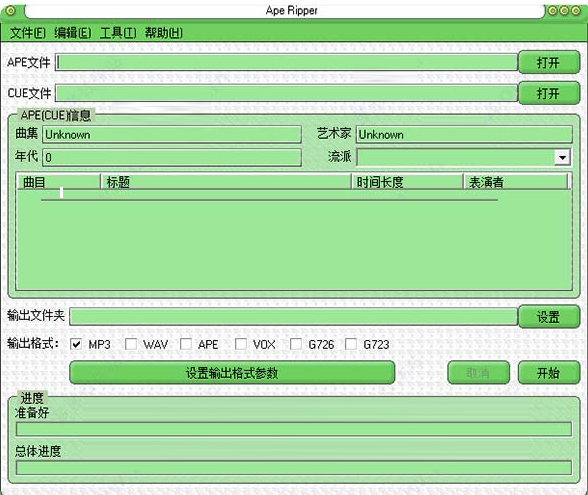This screenshot has width=588, height=495.
Task: Click the 艺术家 artist field showing Unknown
Action: [464, 135]
